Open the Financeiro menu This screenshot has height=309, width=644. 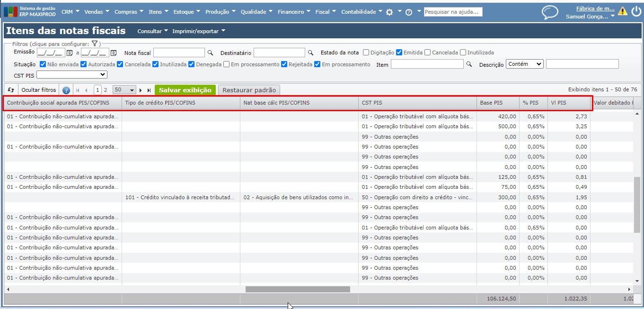pos(294,12)
